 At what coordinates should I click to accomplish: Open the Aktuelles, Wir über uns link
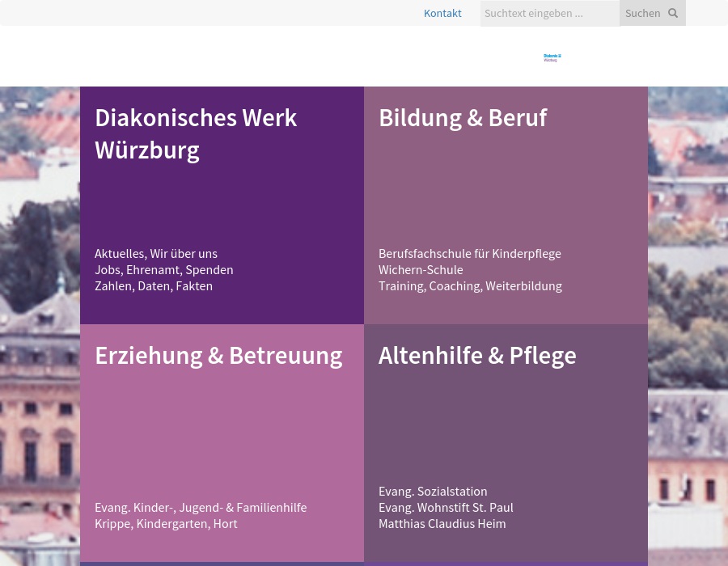click(x=156, y=253)
